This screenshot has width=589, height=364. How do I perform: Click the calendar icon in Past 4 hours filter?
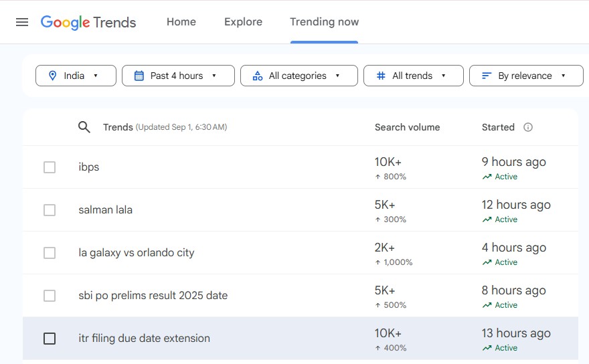[x=139, y=76]
